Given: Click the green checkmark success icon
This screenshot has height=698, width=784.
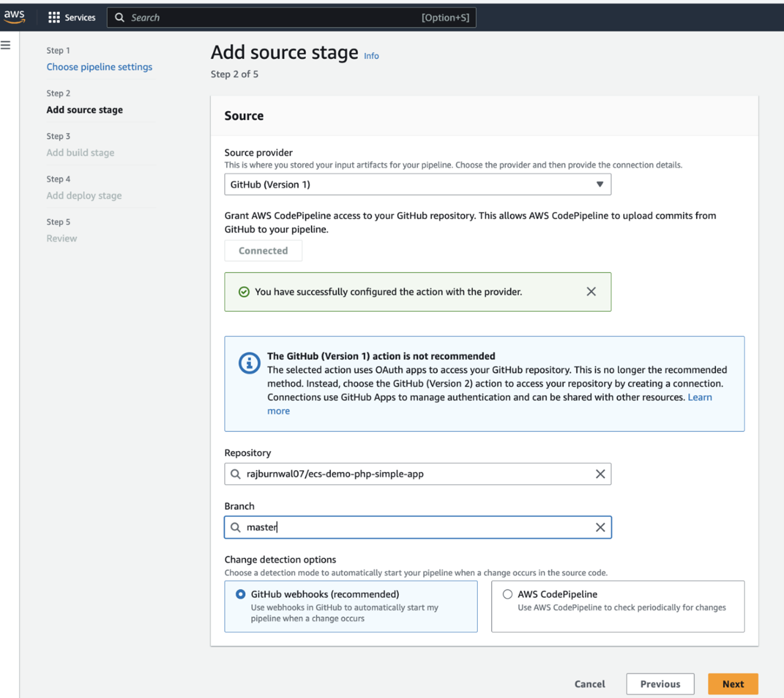Looking at the screenshot, I should (x=244, y=292).
